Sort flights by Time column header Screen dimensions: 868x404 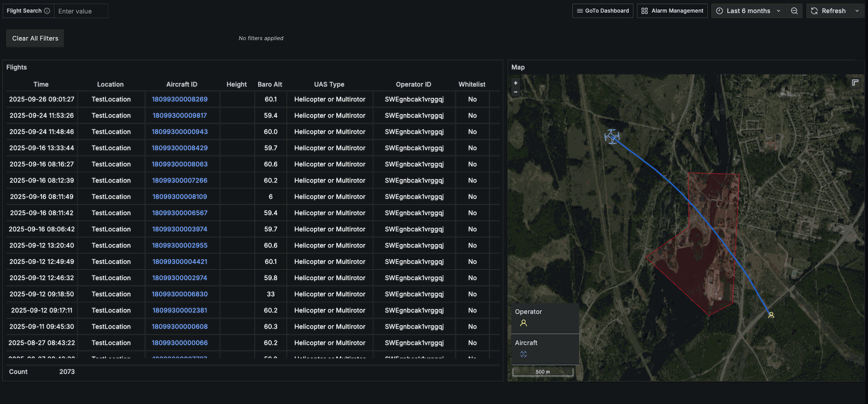[41, 85]
